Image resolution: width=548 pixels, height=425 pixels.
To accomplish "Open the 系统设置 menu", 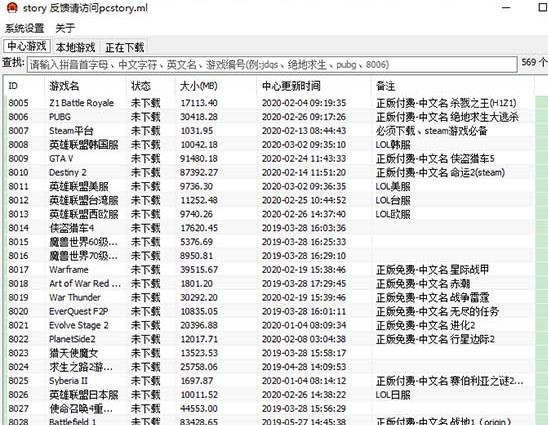I will point(24,28).
